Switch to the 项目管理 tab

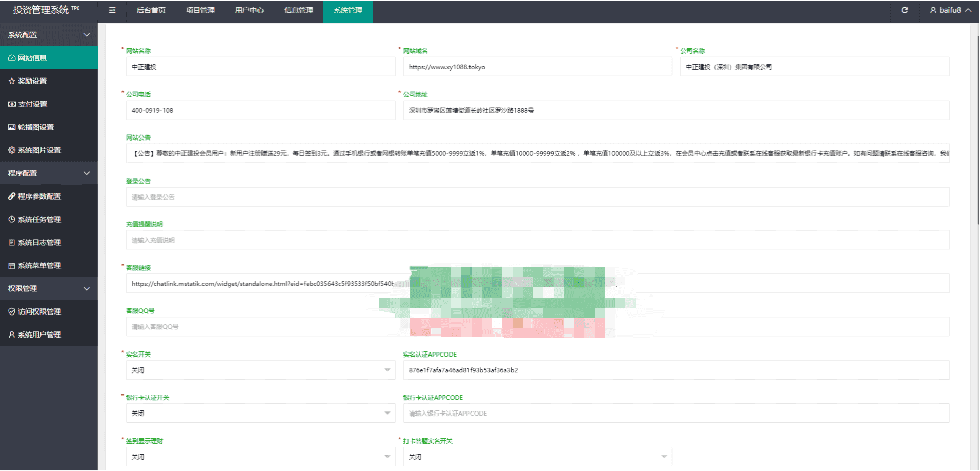[200, 10]
